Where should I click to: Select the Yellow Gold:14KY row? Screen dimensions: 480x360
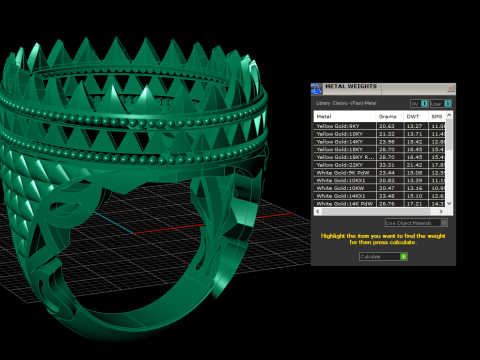(379, 142)
